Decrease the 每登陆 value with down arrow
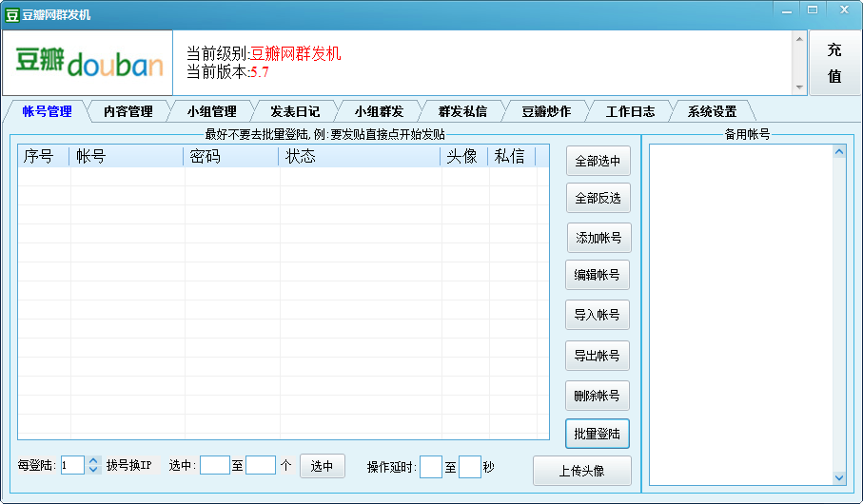863x504 pixels. tap(93, 470)
